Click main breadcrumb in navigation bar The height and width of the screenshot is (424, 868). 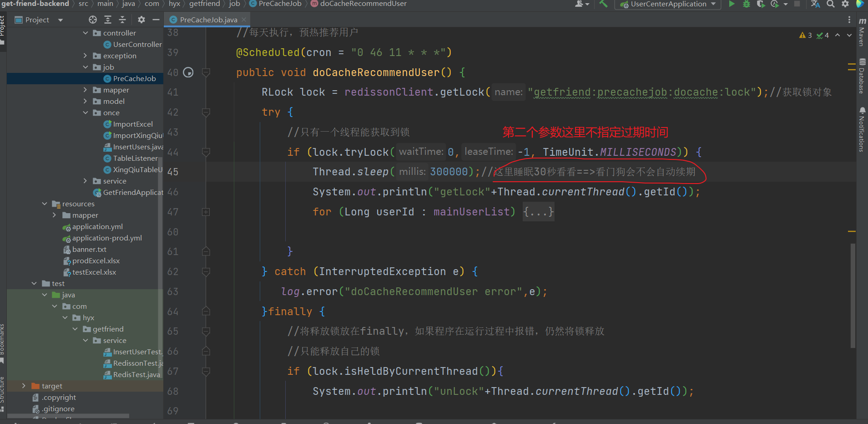(105, 4)
